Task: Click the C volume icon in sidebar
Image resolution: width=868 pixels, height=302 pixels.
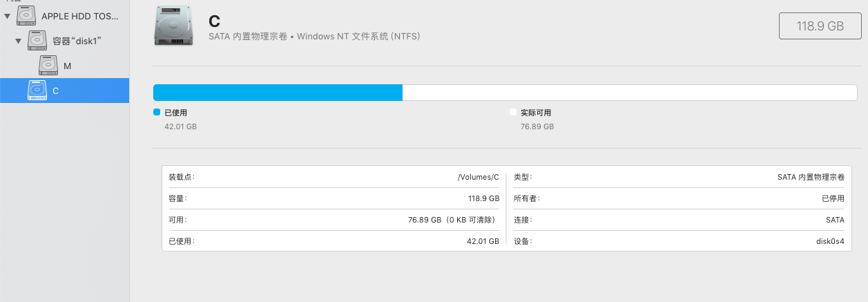Action: (37, 91)
